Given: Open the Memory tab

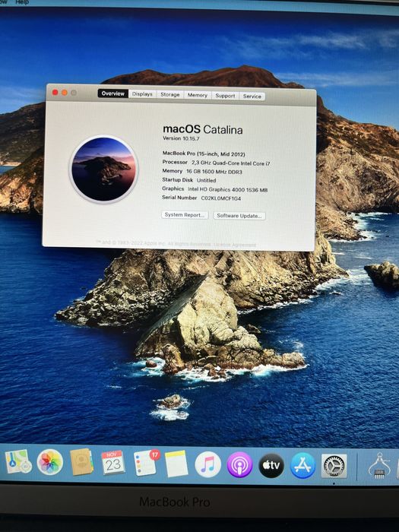Looking at the screenshot, I should pyautogui.click(x=198, y=95).
